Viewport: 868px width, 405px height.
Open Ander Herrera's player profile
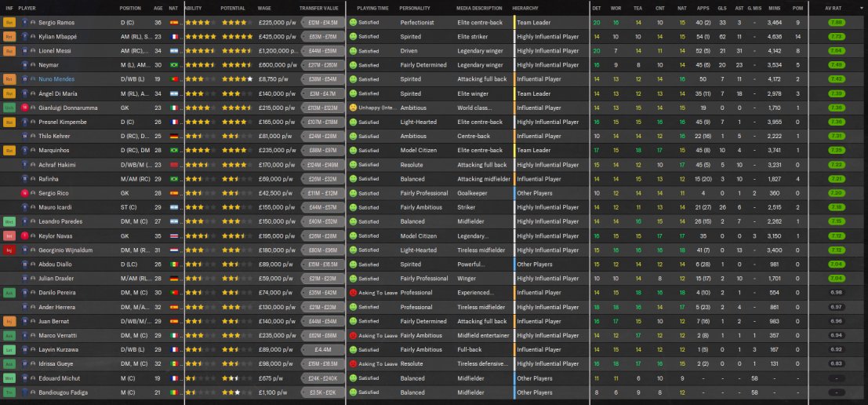(x=56, y=307)
